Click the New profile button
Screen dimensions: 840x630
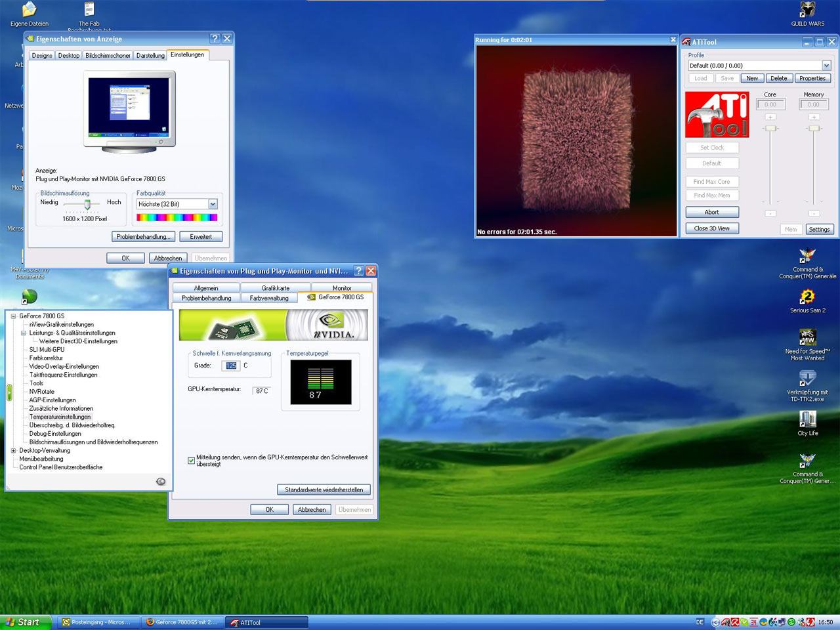pos(752,78)
